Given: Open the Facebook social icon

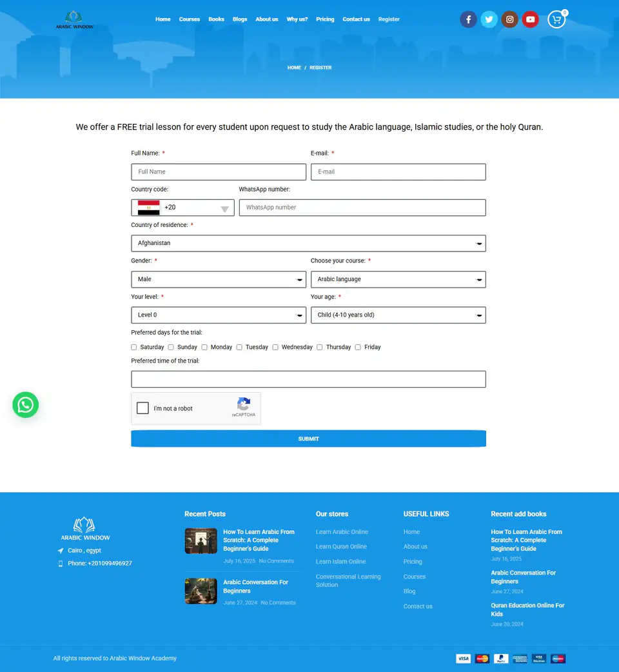Looking at the screenshot, I should [468, 19].
